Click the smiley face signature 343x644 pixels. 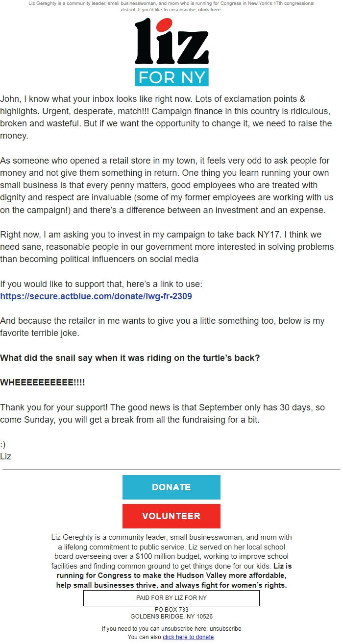pos(4,444)
